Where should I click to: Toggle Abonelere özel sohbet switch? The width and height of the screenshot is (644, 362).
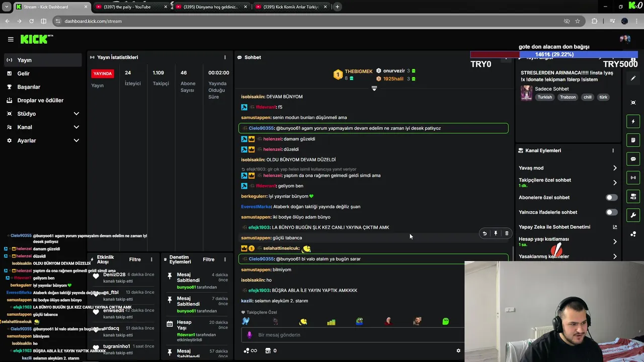tap(611, 198)
